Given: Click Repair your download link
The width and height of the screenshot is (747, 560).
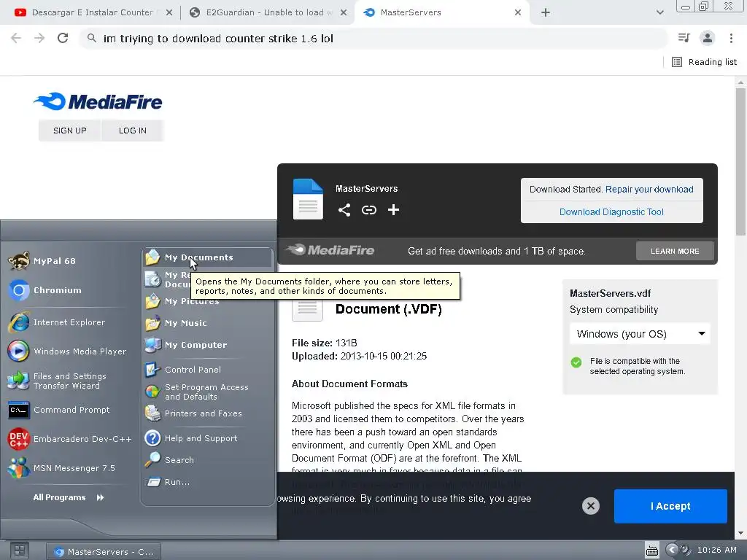Looking at the screenshot, I should 649,190.
